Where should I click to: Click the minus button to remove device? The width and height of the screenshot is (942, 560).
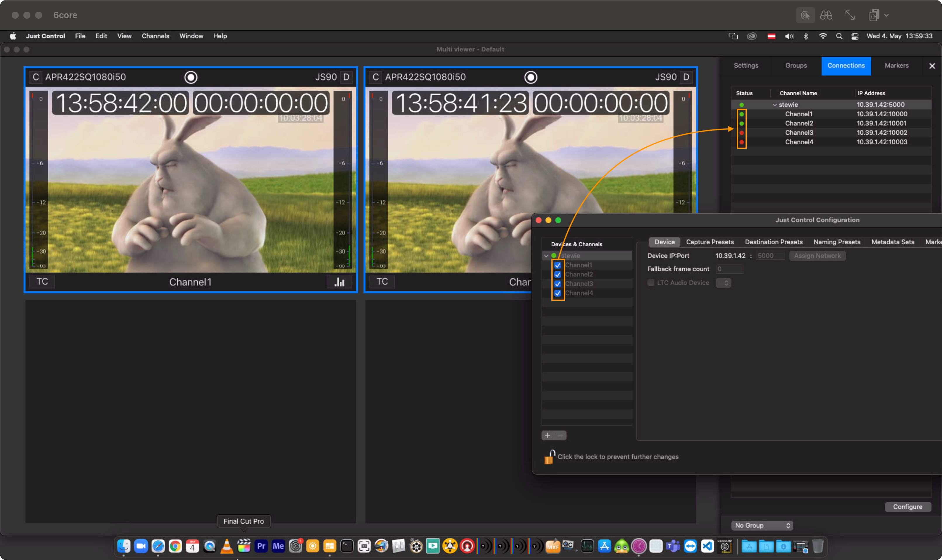560,435
